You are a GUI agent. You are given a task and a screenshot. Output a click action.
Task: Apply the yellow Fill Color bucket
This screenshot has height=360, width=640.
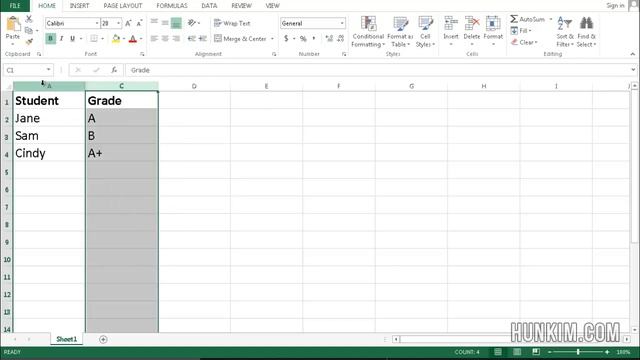click(116, 38)
